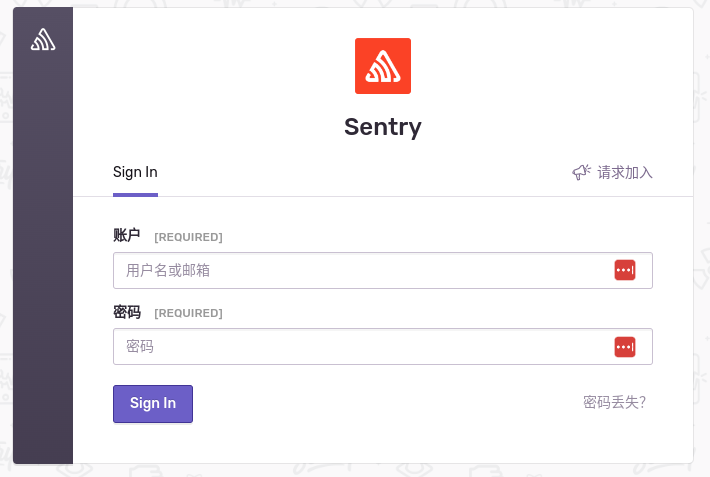Click the megaphone icon beside 请求加入
Image resolution: width=710 pixels, height=477 pixels.
coord(581,172)
